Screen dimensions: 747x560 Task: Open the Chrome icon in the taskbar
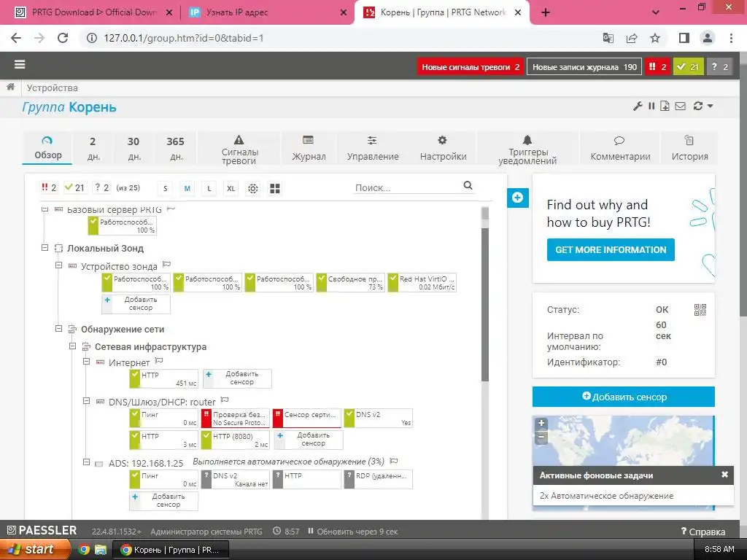point(83,550)
